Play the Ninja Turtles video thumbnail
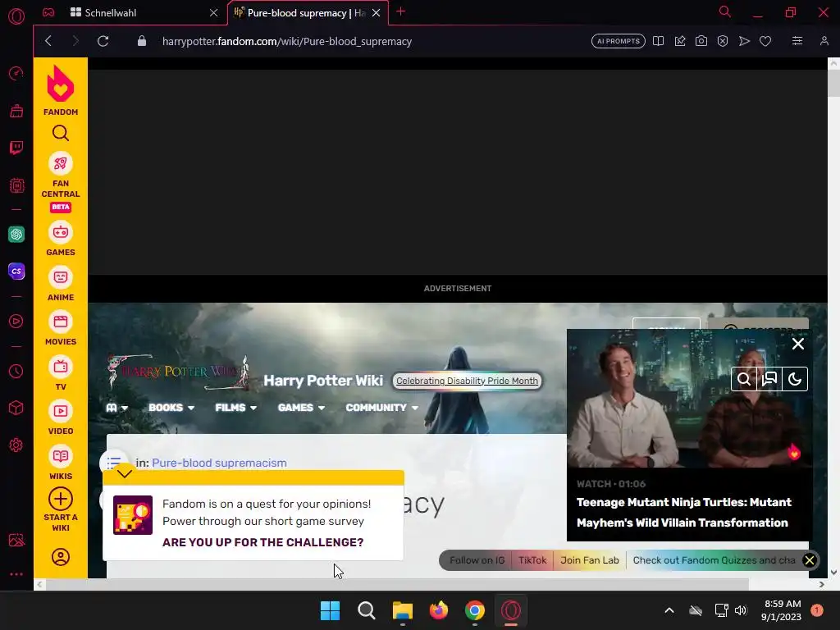Viewport: 840px width, 630px height. [x=689, y=398]
